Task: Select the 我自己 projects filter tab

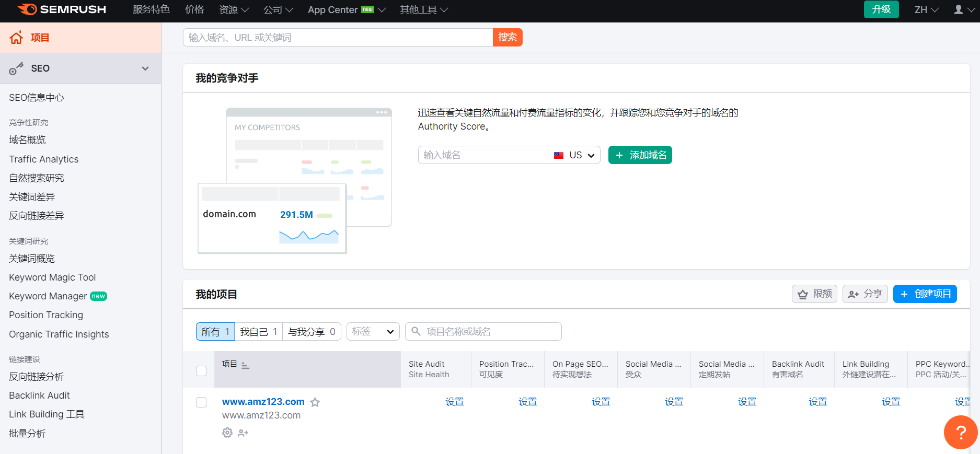Action: coord(259,332)
